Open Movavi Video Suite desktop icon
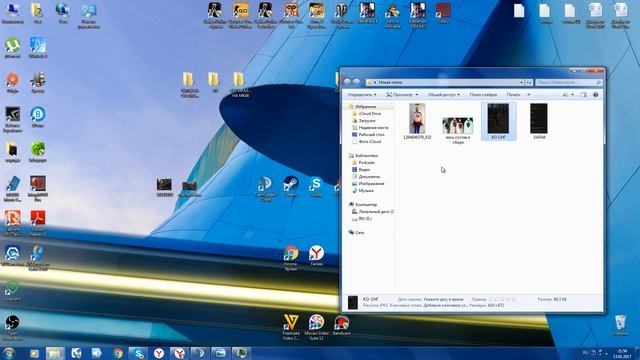This screenshot has height=360, width=640. pos(316,327)
